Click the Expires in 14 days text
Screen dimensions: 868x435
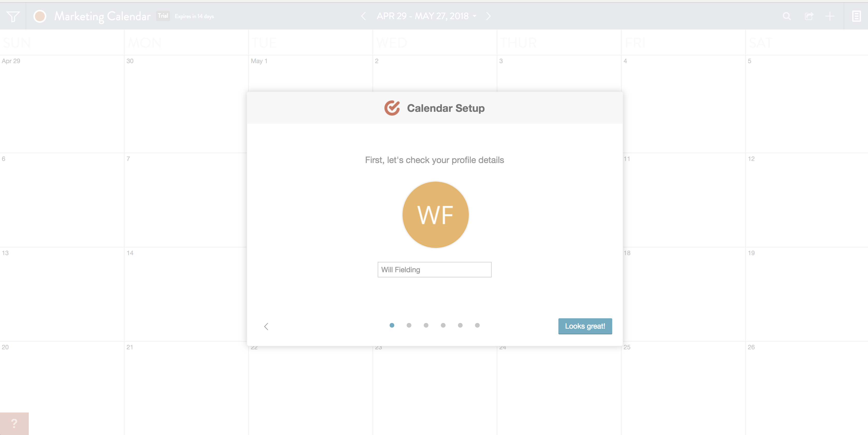(194, 16)
